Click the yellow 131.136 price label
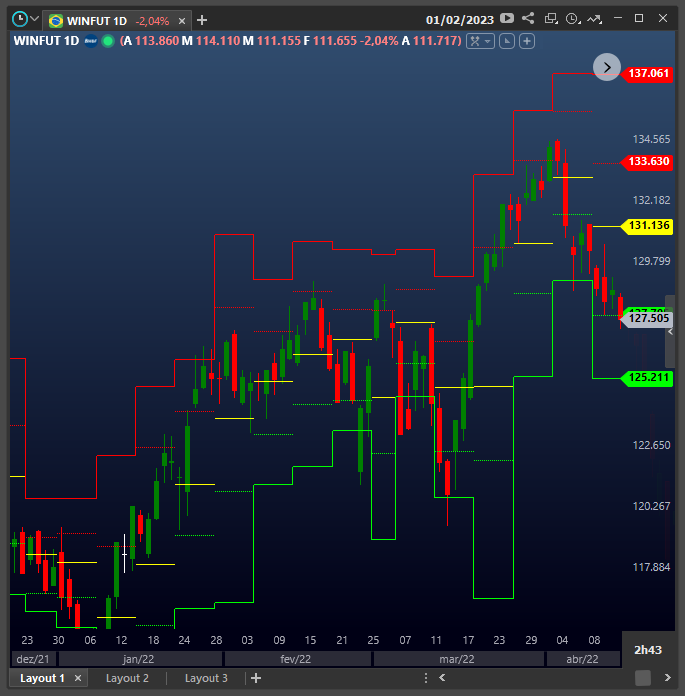Screen dimensions: 685x696 click(648, 225)
